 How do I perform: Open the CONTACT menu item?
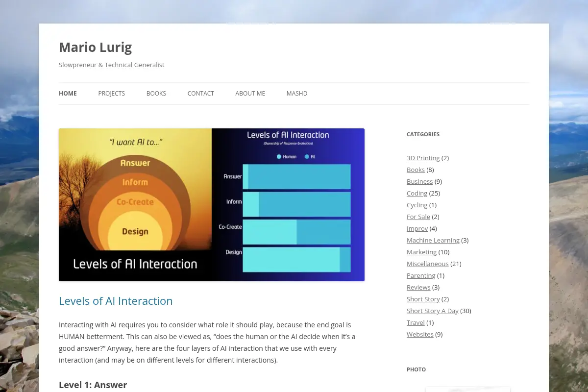(x=200, y=94)
